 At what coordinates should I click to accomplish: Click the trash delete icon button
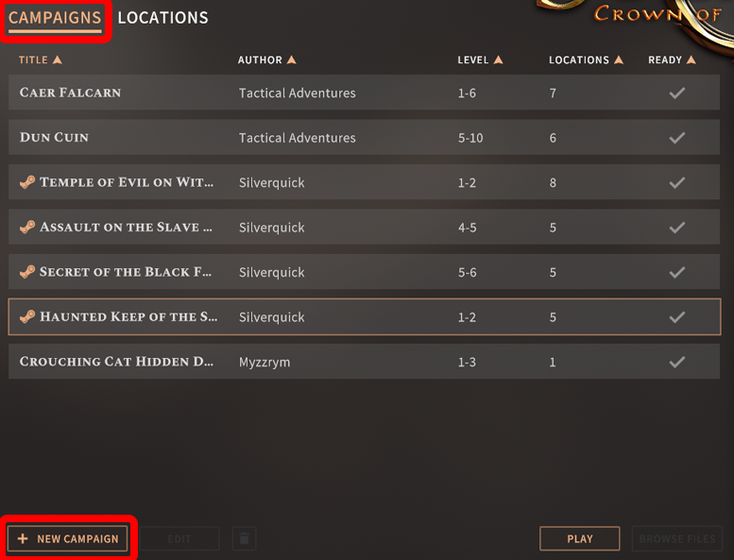244,538
